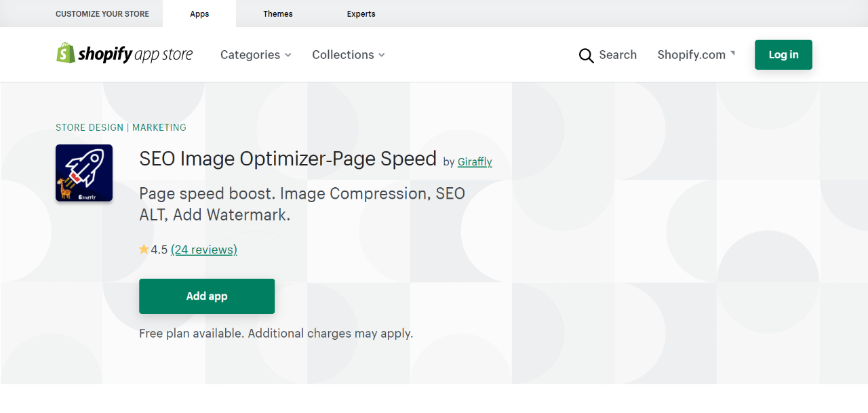The image size is (868, 413).
Task: Expand the Categories dropdown
Action: [256, 55]
